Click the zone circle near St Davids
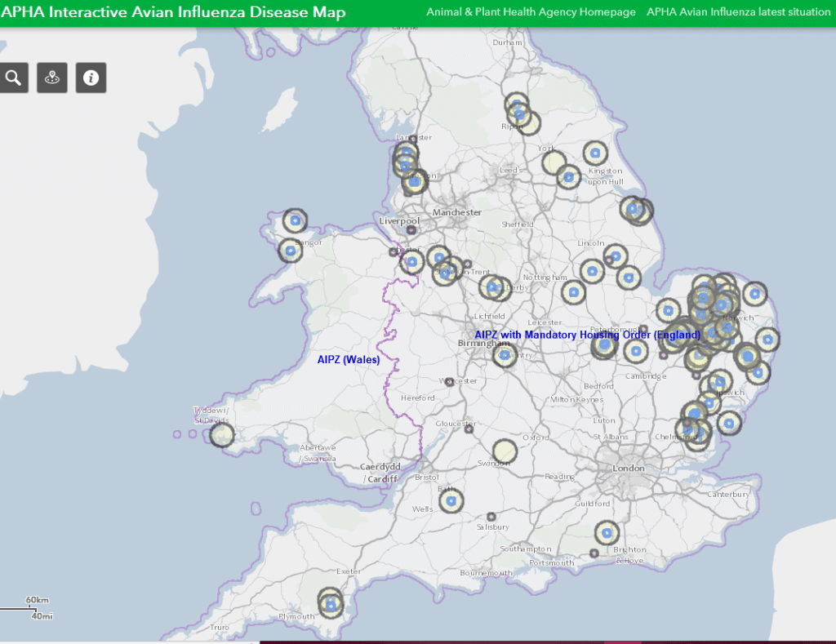The image size is (836, 644). (221, 436)
